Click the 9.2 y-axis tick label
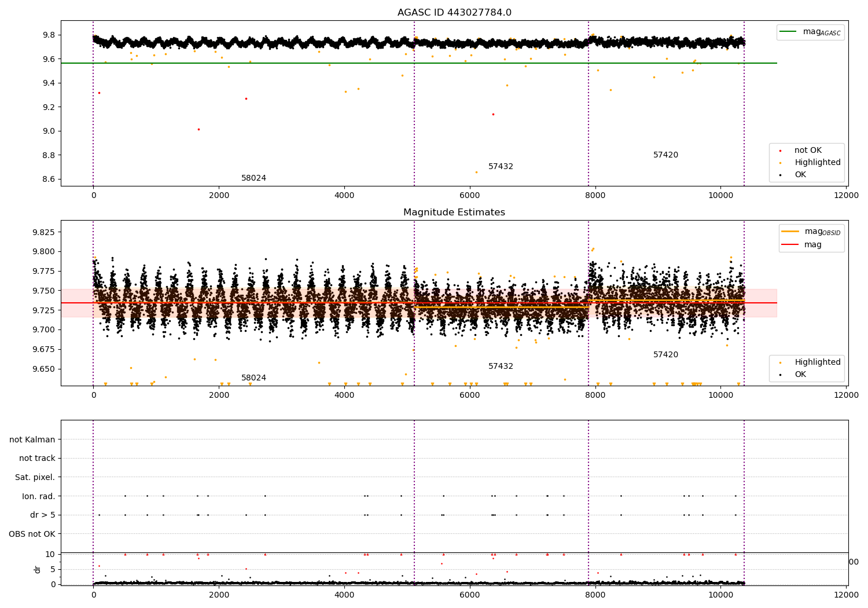This screenshot has width=868, height=608. point(49,107)
